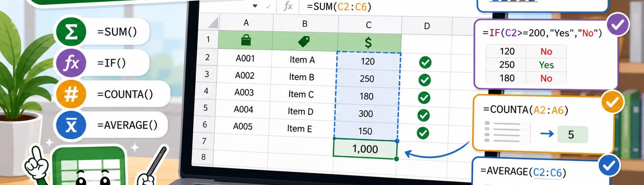Click the green sigma SUM icon

tap(71, 32)
